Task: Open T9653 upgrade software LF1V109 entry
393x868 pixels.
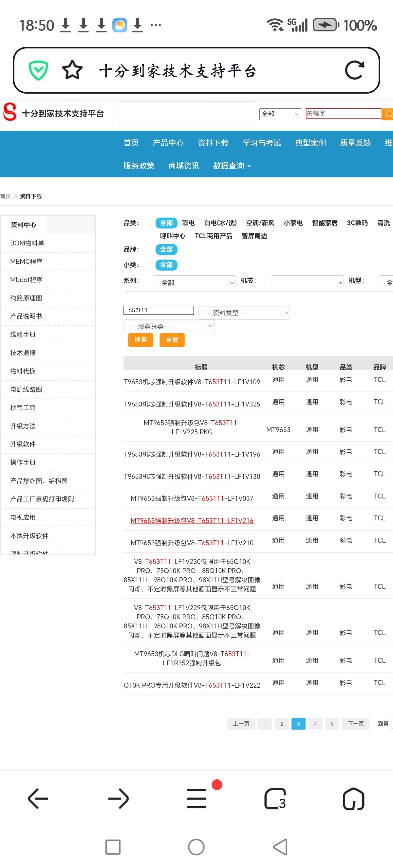Action: coord(192,382)
